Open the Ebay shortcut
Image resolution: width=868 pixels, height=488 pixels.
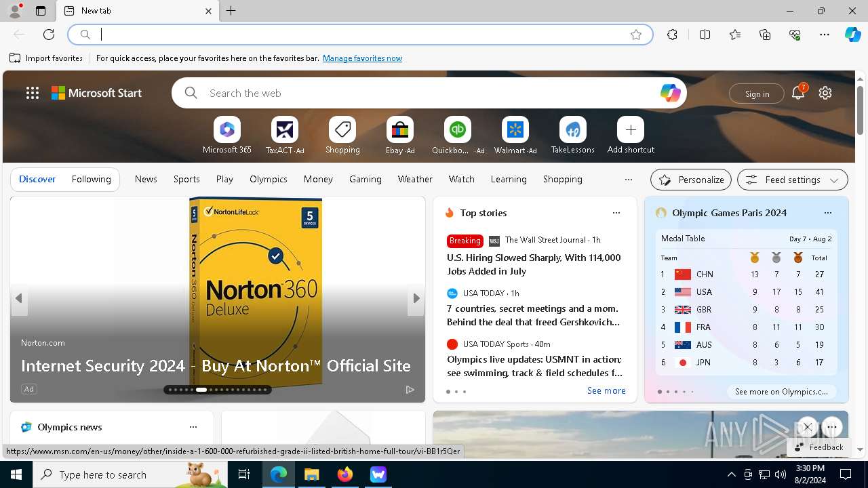[400, 136]
